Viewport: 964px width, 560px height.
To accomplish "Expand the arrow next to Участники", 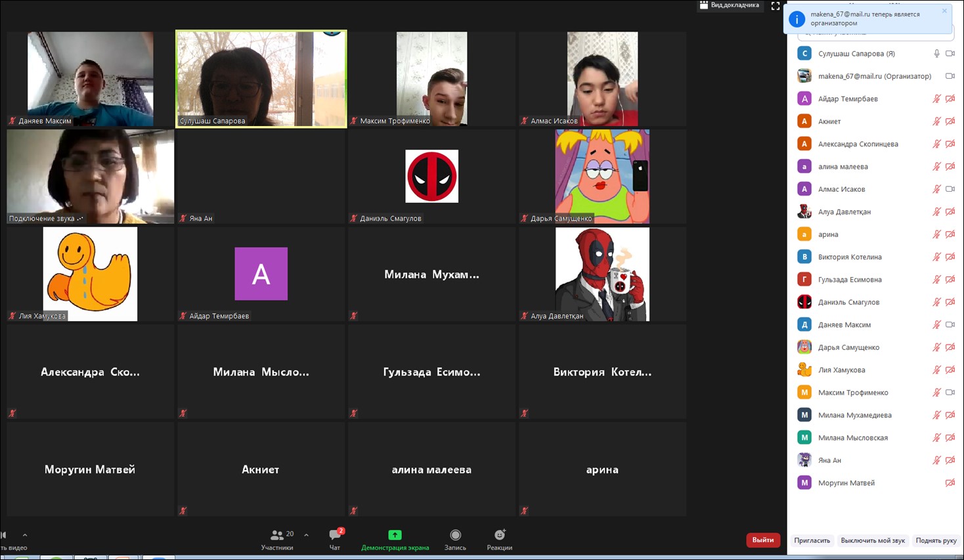I will 306,535.
